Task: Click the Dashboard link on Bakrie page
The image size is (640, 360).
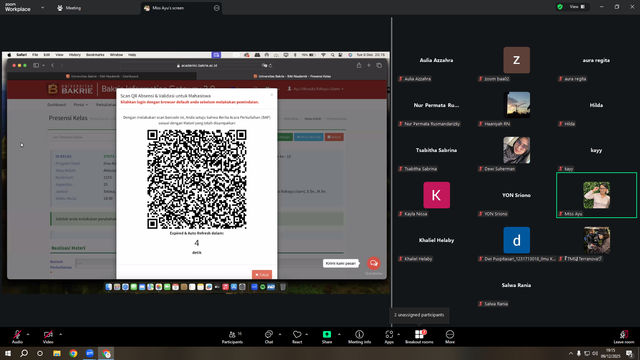Action: point(56,105)
